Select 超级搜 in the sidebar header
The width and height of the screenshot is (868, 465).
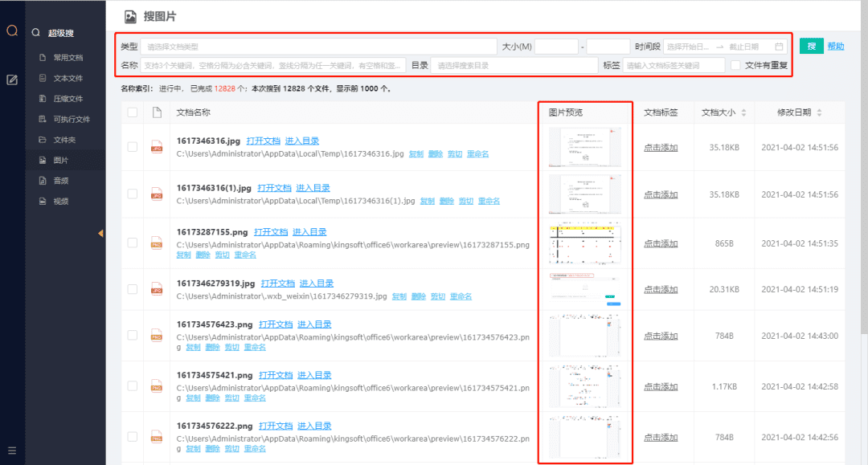[x=61, y=33]
